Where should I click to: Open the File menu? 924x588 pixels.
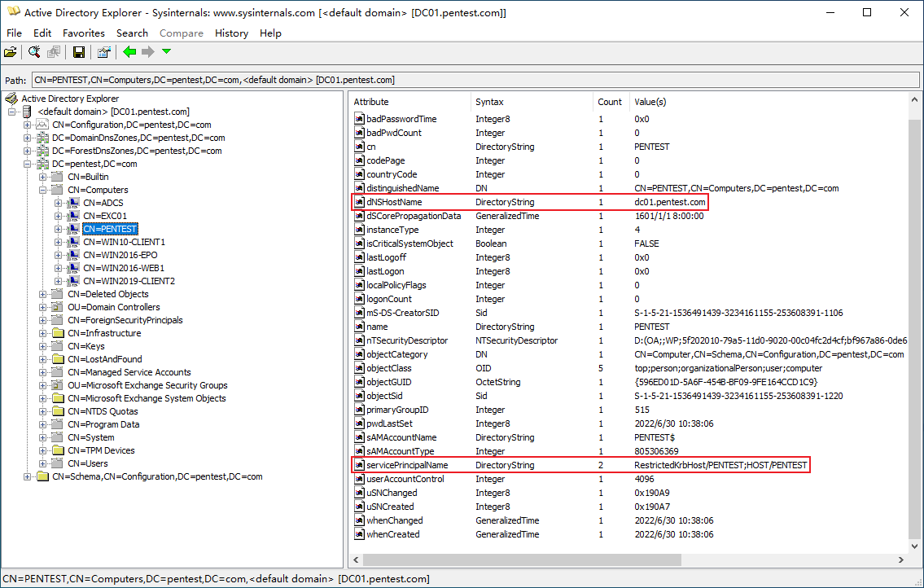(x=14, y=33)
